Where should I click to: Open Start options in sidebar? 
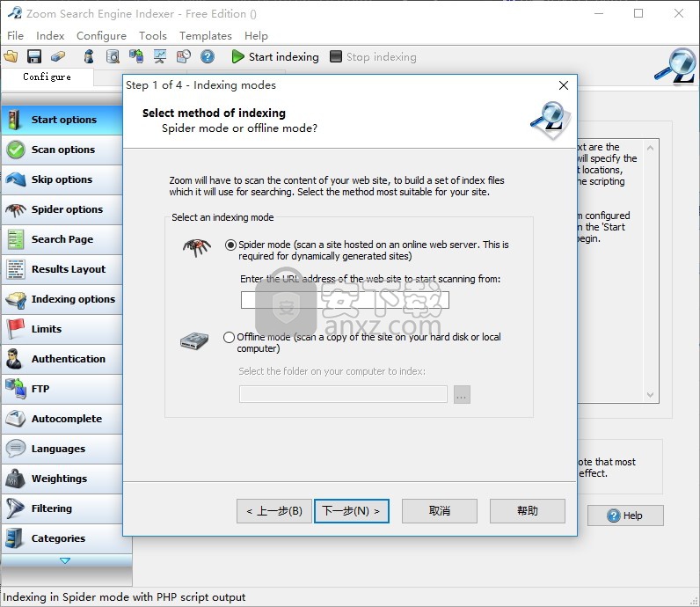click(62, 120)
